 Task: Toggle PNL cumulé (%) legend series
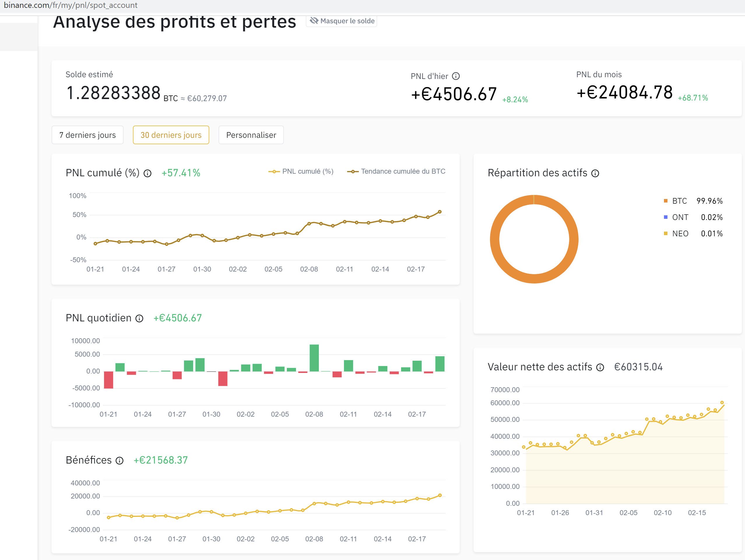tap(301, 171)
